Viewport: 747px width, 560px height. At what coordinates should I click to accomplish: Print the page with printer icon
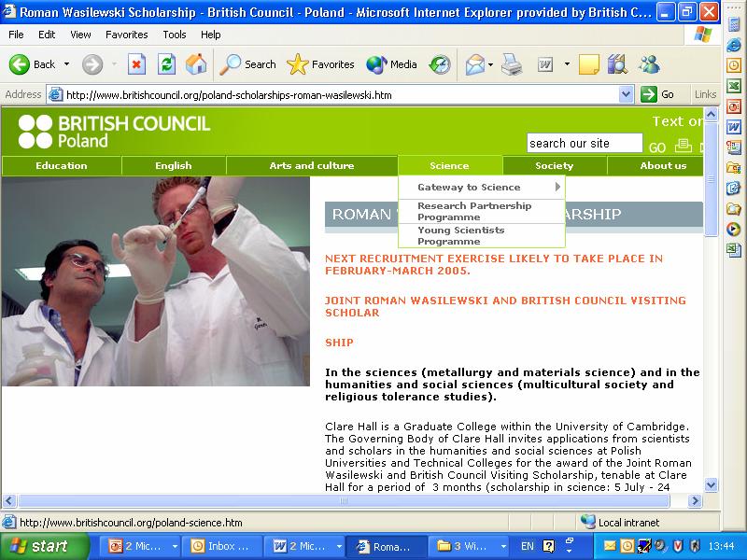pyautogui.click(x=512, y=64)
